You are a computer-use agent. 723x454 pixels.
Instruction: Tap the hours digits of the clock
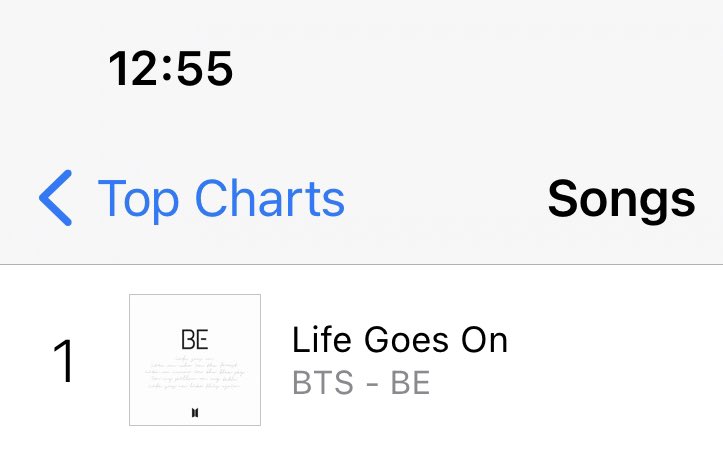[x=134, y=69]
